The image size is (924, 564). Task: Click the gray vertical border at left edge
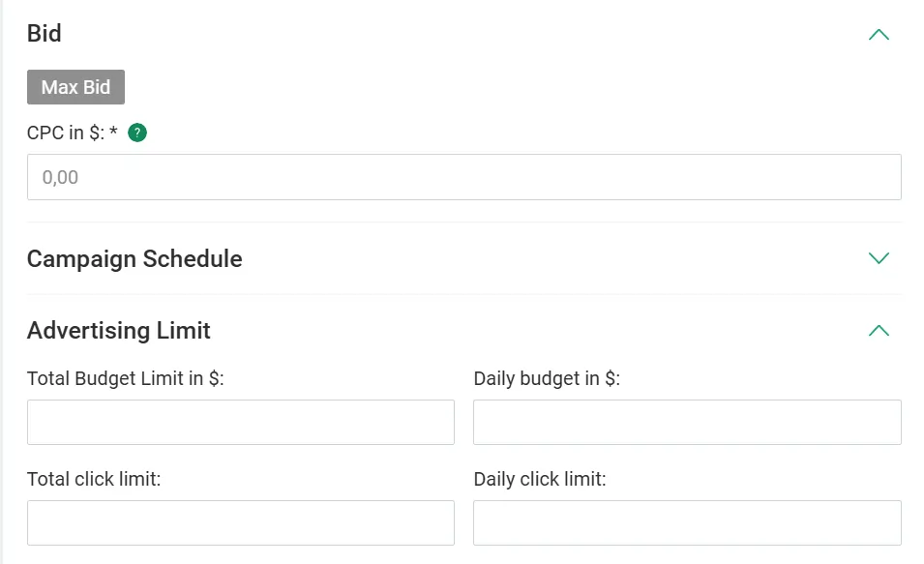pyautogui.click(x=2, y=290)
